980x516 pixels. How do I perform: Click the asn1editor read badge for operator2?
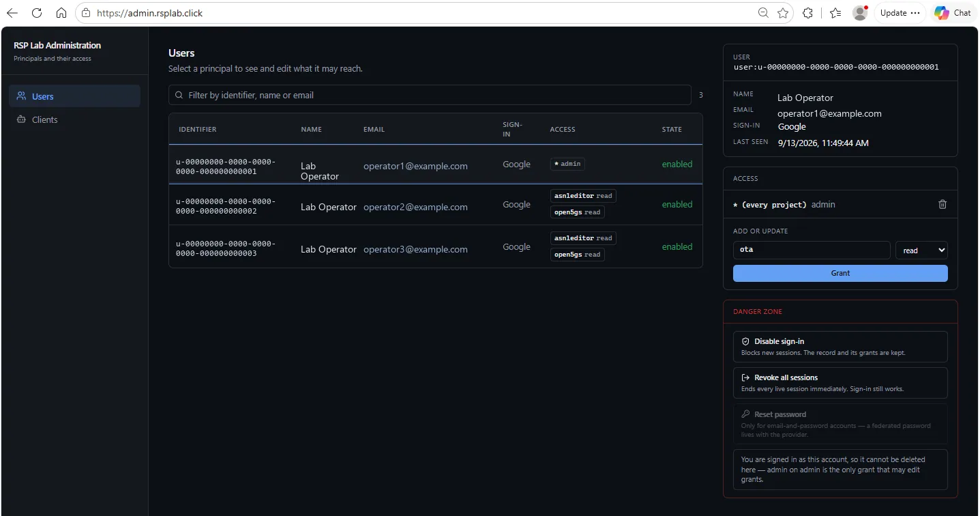(x=583, y=196)
